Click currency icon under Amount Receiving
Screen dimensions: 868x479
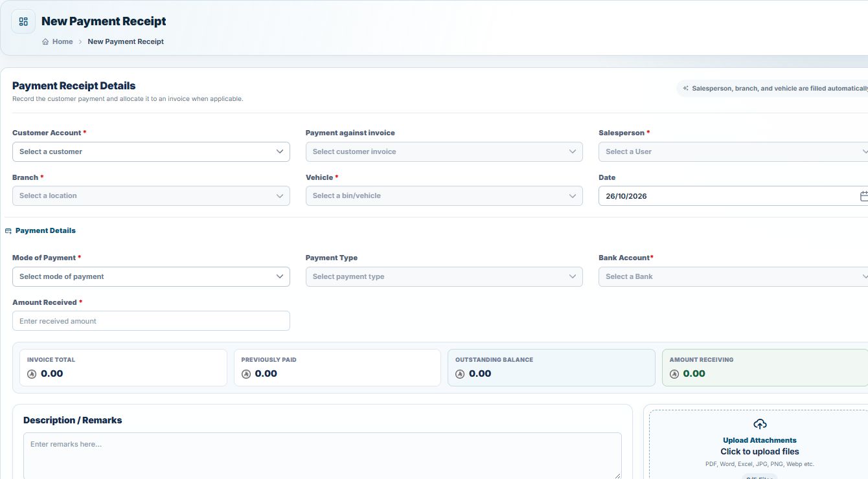pos(674,374)
